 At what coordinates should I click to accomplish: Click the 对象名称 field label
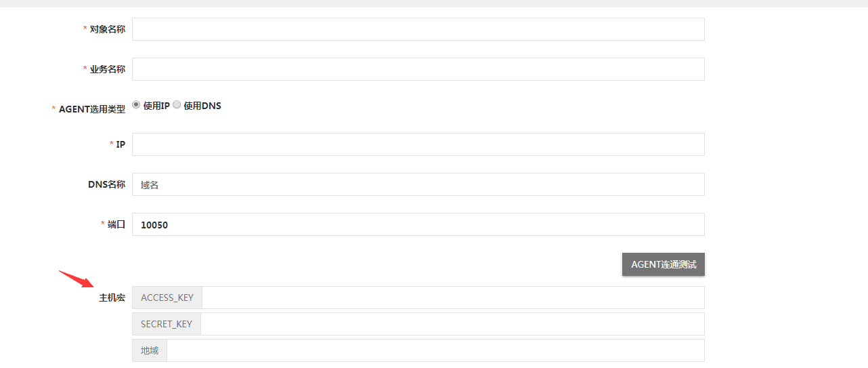tap(108, 29)
